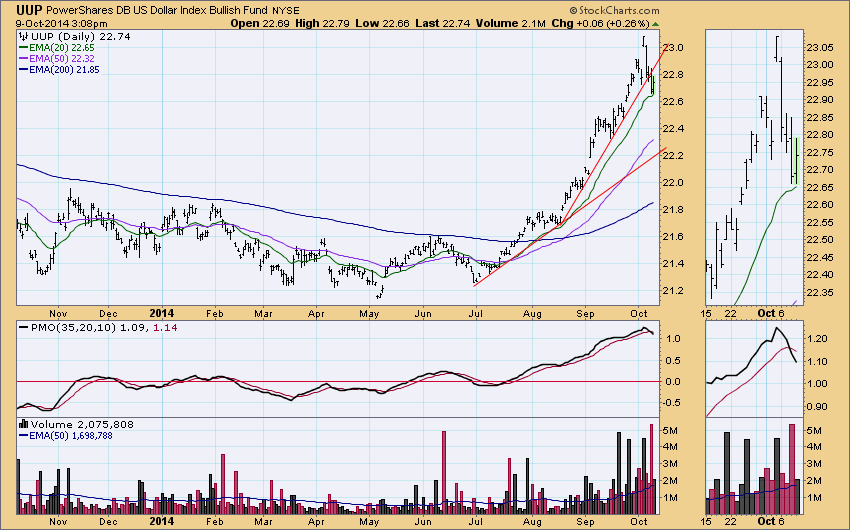This screenshot has width=850, height=530.
Task: Click the 23.0 label on main price axis
Action: [x=674, y=48]
